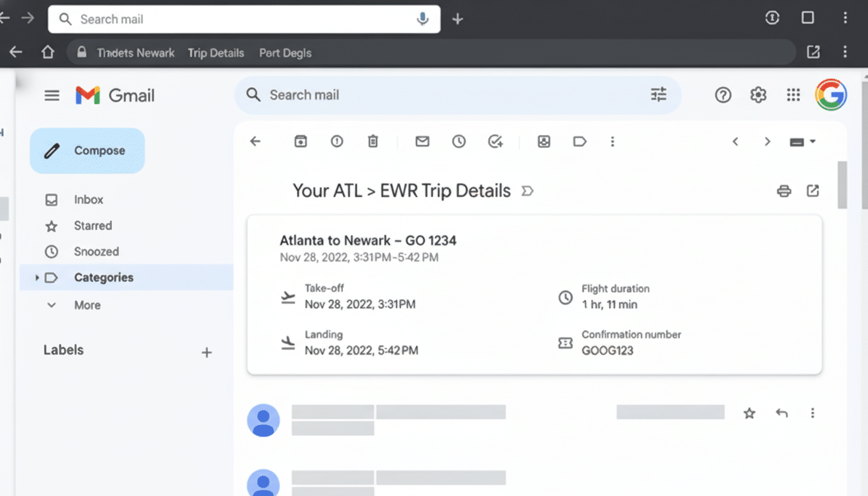
Task: Toggle the main Gmail navigation menu
Action: pyautogui.click(x=52, y=94)
